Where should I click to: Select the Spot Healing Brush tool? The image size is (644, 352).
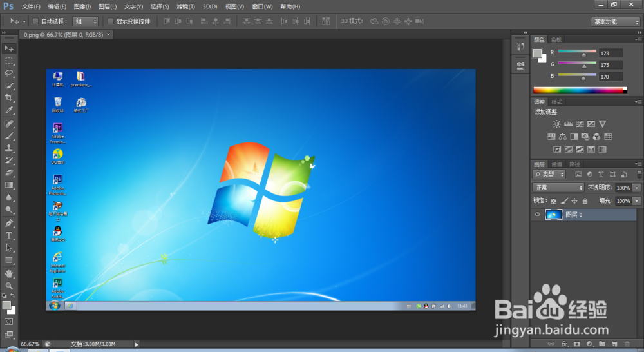coord(8,124)
